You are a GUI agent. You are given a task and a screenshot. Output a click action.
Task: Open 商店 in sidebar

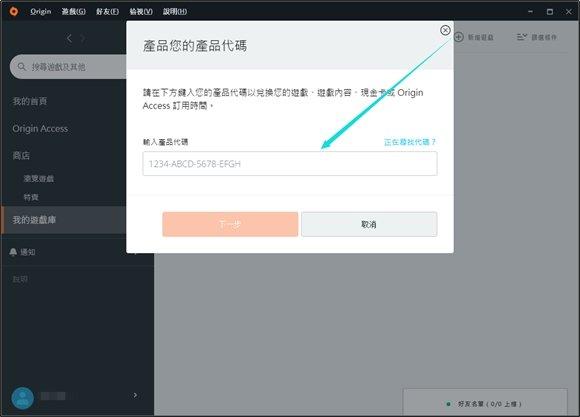click(21, 155)
